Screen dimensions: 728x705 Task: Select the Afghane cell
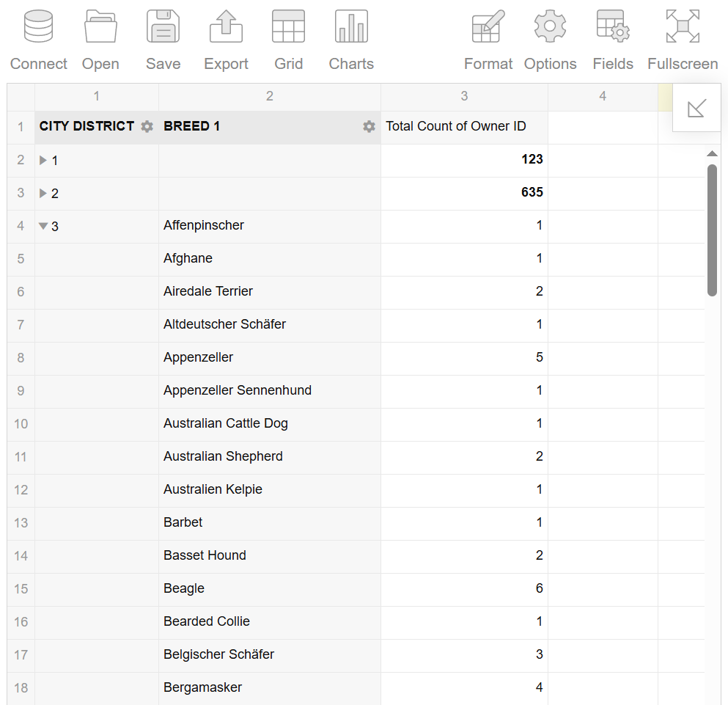pos(270,259)
